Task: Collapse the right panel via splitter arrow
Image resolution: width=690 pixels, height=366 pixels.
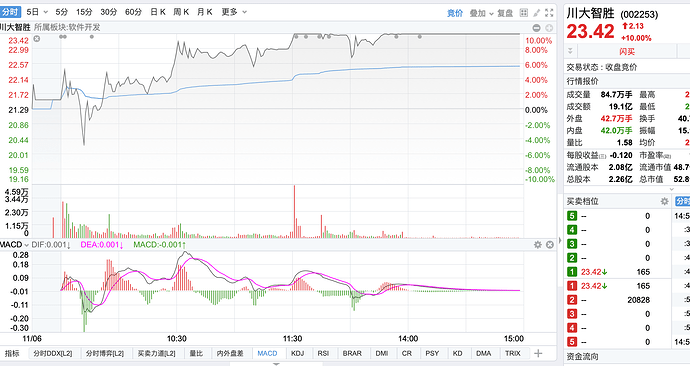Action: click(560, 241)
